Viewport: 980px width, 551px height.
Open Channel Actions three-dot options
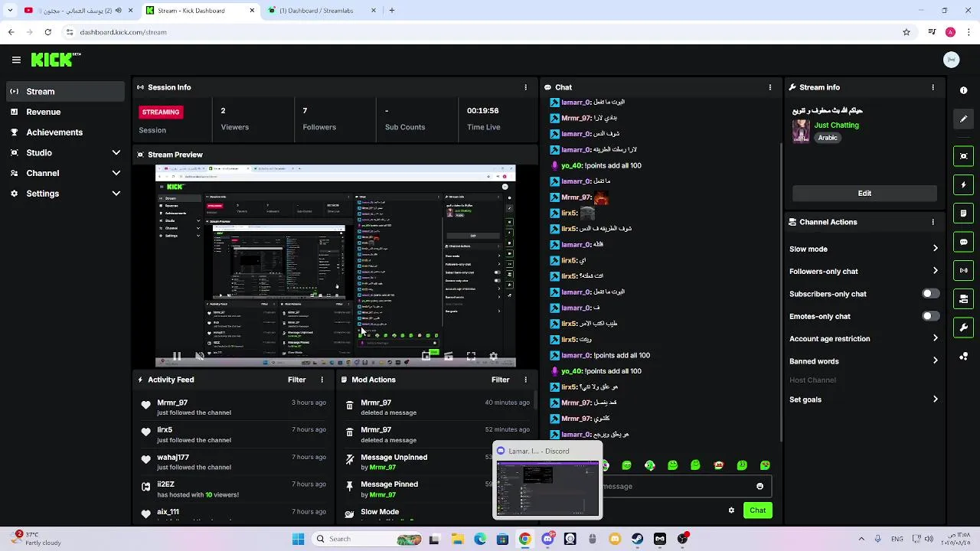point(933,222)
